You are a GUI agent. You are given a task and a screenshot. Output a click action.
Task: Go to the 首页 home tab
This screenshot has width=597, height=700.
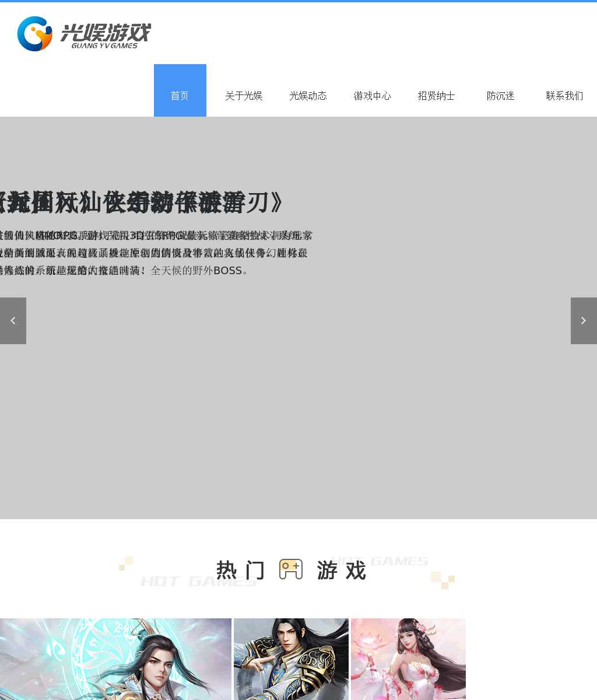pos(180,96)
